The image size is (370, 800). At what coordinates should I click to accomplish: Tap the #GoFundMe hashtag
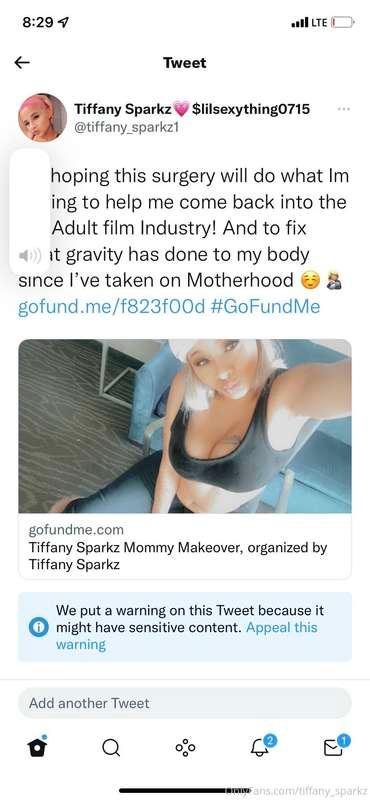264,307
